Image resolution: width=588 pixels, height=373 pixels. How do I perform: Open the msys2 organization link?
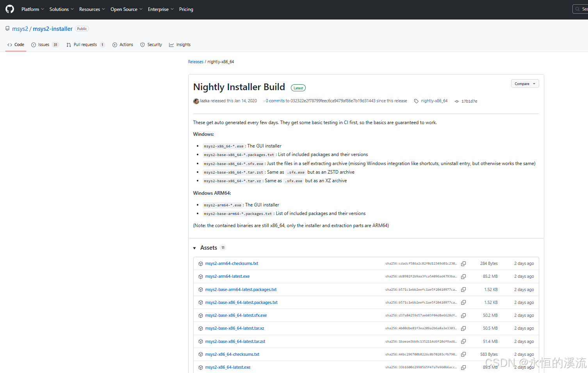tap(20, 29)
